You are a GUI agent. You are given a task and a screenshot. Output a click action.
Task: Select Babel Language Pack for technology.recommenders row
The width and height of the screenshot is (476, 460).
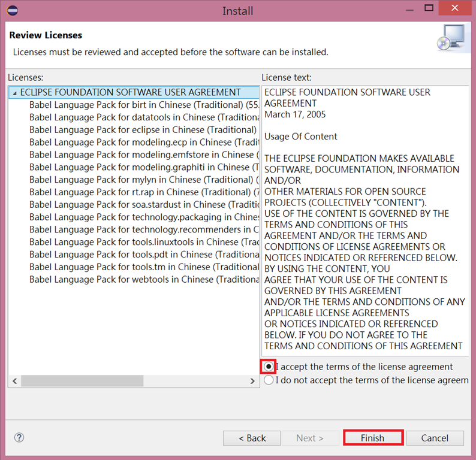click(144, 229)
